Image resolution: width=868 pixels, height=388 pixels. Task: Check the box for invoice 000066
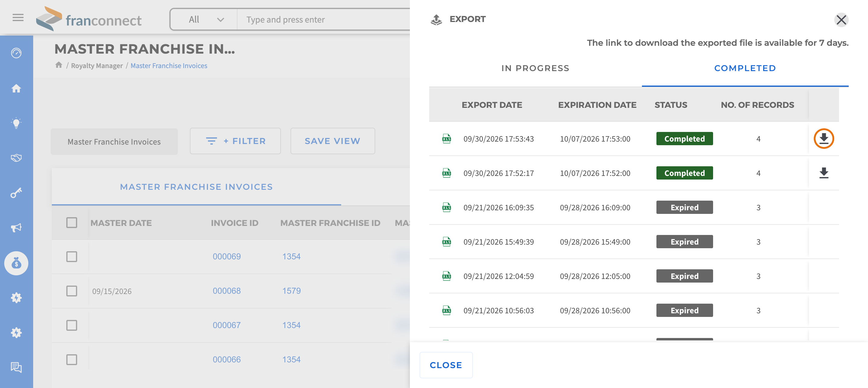[x=71, y=360]
